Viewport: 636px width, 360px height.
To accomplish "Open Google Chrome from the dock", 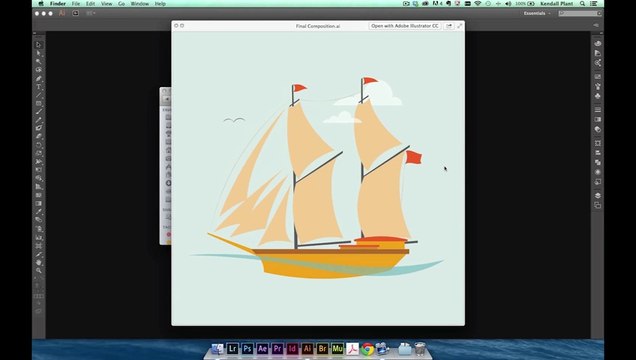I will click(367, 349).
